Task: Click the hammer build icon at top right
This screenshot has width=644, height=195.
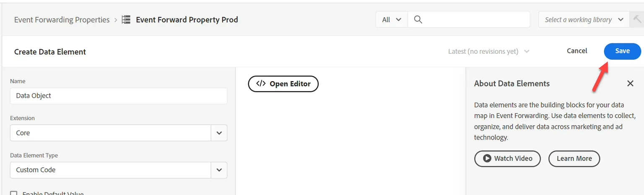Action: coord(637,19)
